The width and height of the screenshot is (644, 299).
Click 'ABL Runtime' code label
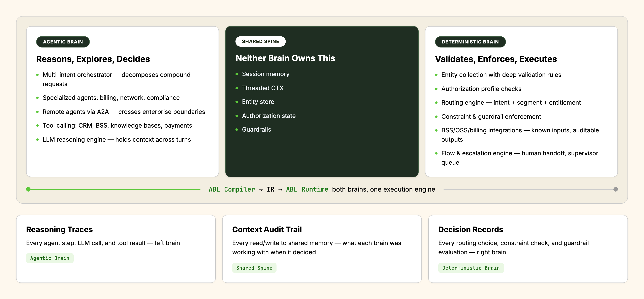click(307, 189)
